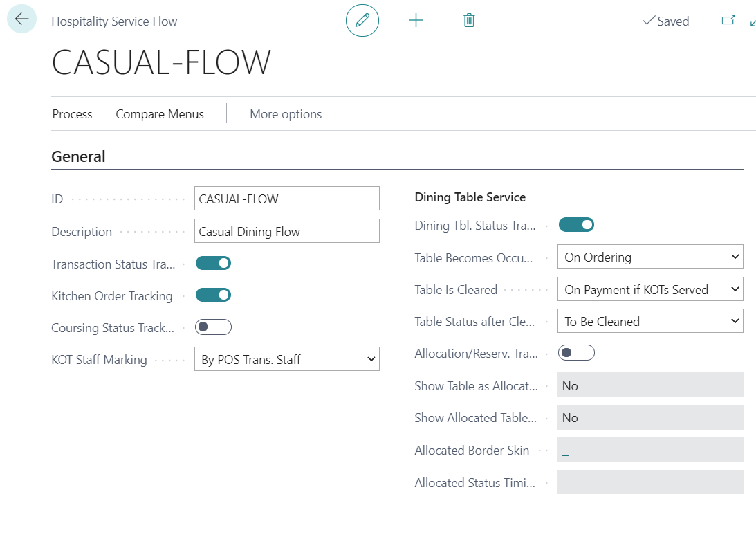
Task: Enable Allocation/Reserv. Tracking toggle
Action: [x=576, y=354]
